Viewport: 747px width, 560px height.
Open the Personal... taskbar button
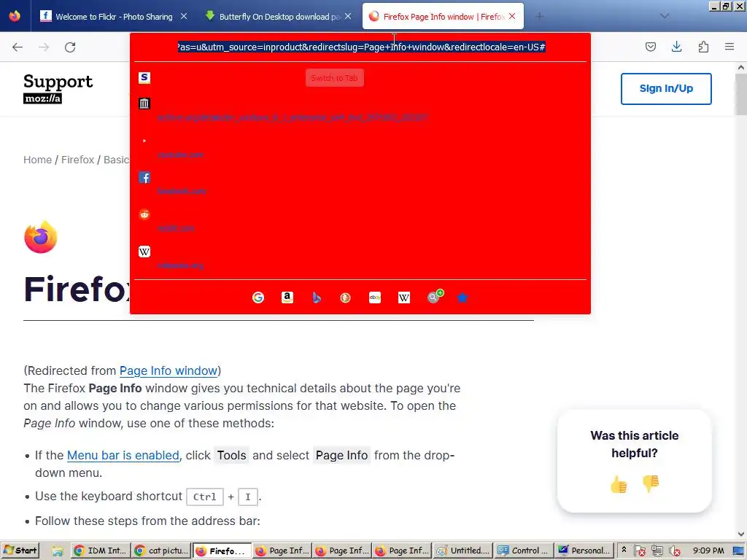(x=584, y=551)
